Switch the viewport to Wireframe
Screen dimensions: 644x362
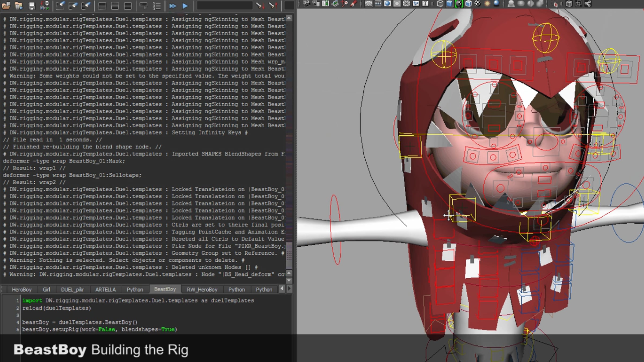[x=440, y=3]
